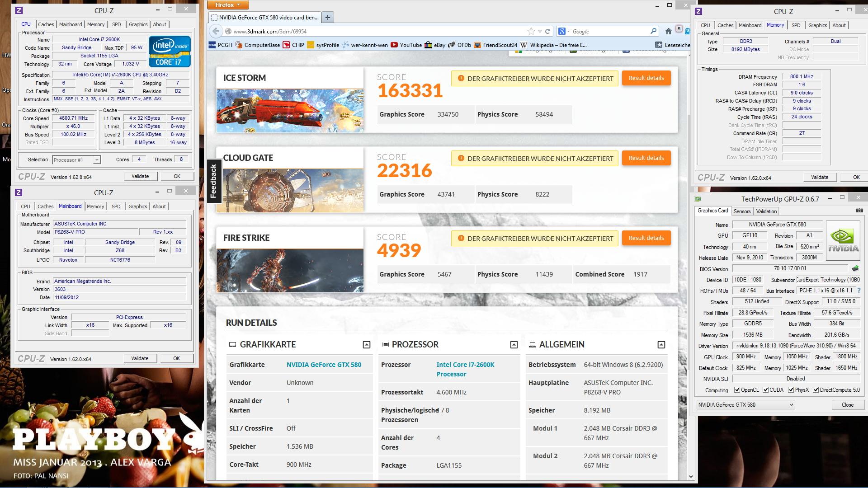Go back with the Firefox back arrow
The image size is (868, 488).
216,31
